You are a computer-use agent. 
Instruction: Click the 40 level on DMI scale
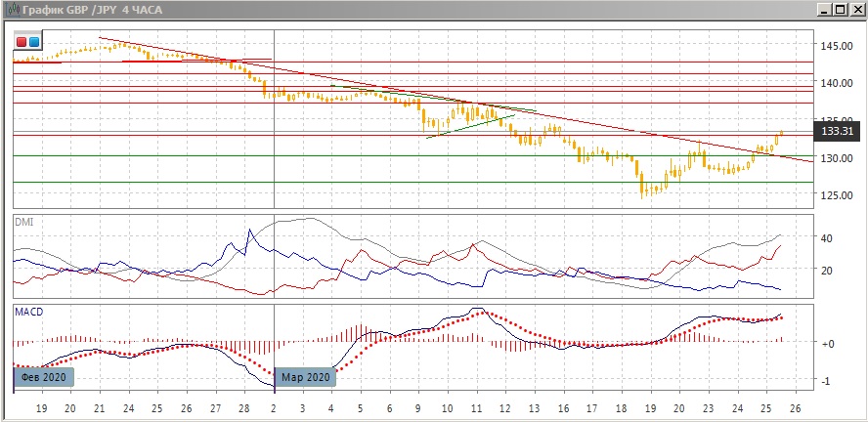(826, 238)
